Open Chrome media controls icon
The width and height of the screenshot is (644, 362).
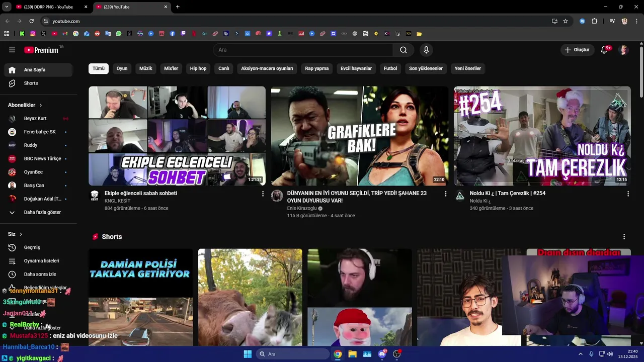(612, 21)
